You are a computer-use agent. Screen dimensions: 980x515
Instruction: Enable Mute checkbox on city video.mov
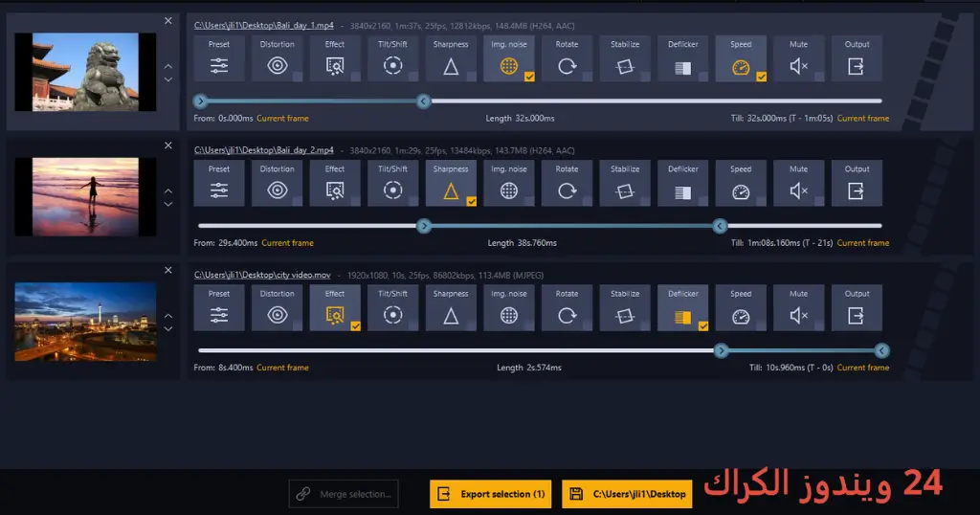[x=819, y=326]
